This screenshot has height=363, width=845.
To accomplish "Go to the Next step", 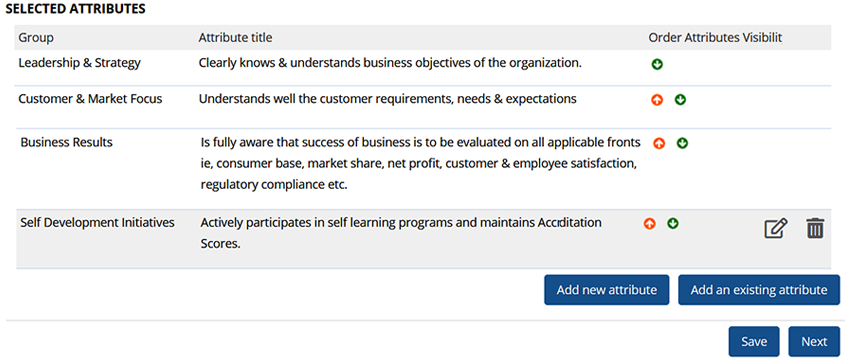I will (x=814, y=341).
